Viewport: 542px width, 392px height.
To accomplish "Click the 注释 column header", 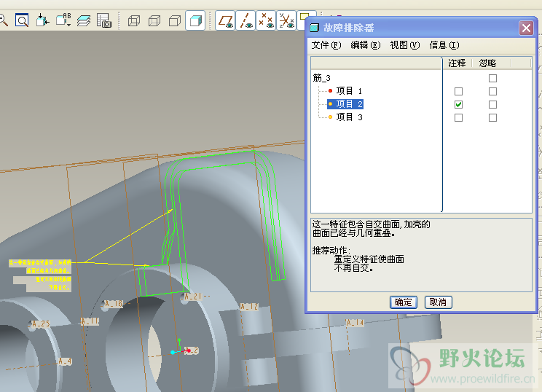I will click(457, 63).
